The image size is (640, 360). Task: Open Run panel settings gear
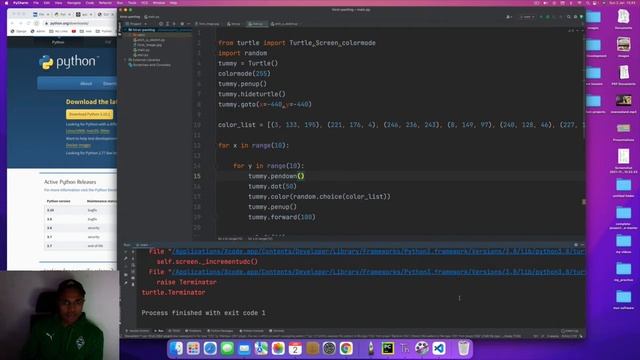pyautogui.click(x=576, y=244)
